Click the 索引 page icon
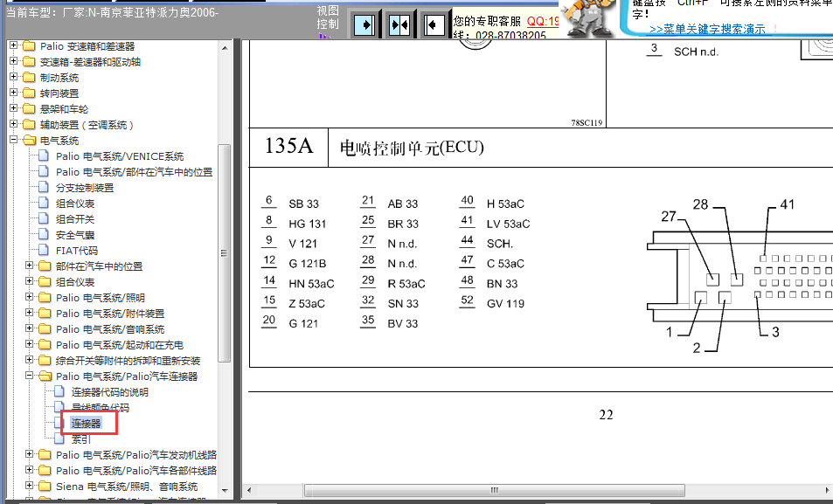This screenshot has width=833, height=504. click(60, 438)
